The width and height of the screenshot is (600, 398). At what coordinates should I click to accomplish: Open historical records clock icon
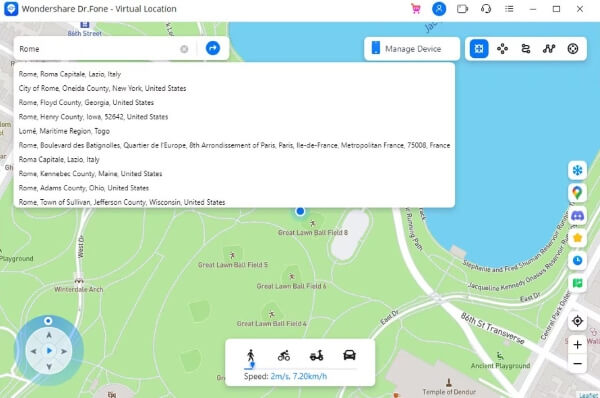[577, 261]
